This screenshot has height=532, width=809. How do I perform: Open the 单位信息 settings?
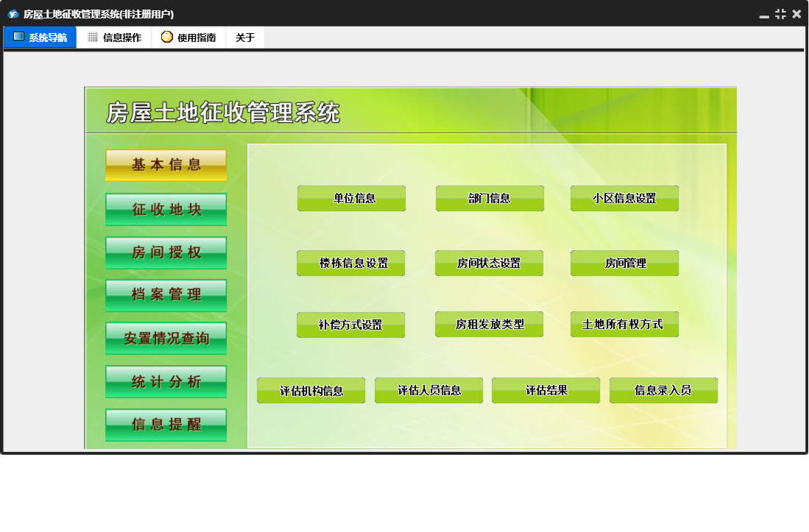click(352, 199)
